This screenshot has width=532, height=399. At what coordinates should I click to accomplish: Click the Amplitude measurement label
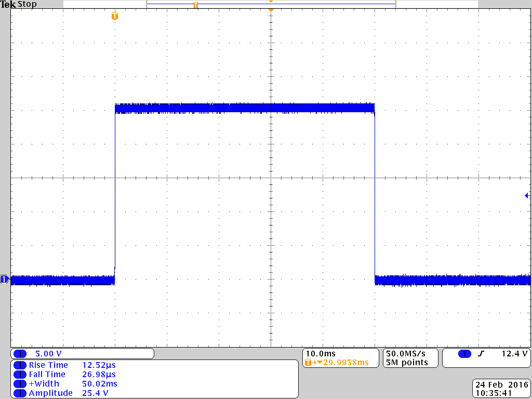(50, 393)
